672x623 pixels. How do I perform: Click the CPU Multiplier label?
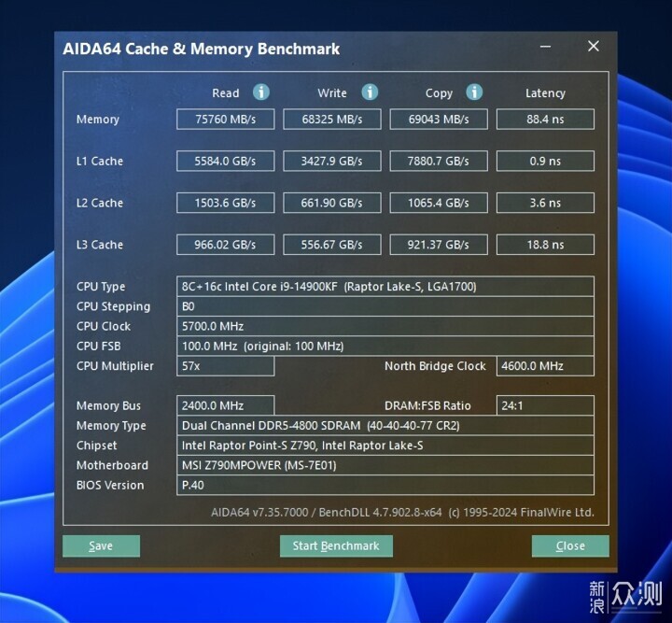pos(115,366)
